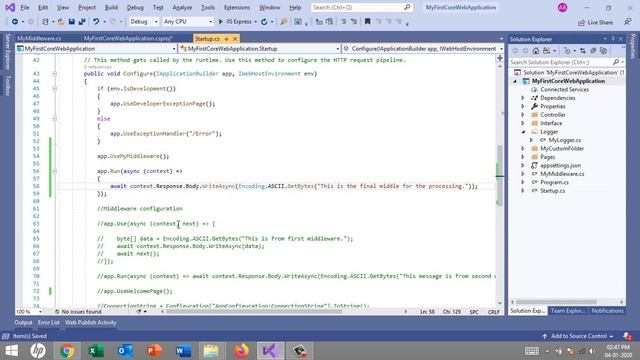
Task: Expand the Controller folder
Action: 523,115
